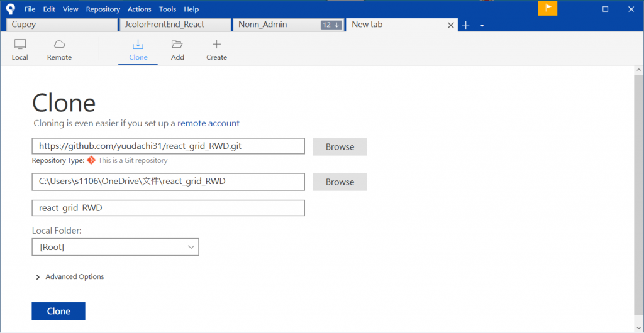Screen dimensions: 644x333
Task: Click the 12 pending pulls badge on Nonn_Admin
Action: (331, 25)
